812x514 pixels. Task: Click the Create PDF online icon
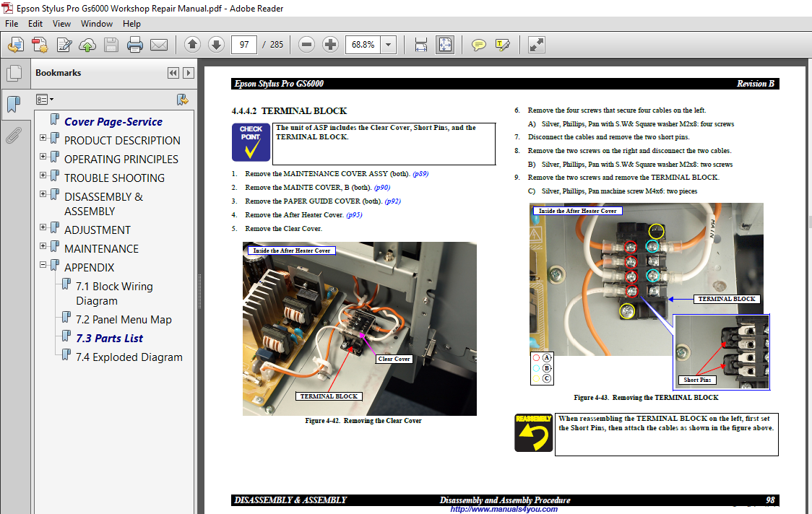tap(16, 45)
